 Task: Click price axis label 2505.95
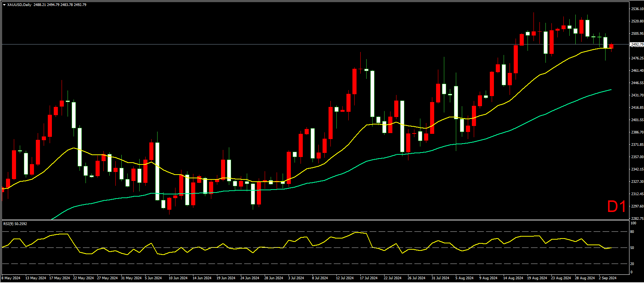pos(637,34)
